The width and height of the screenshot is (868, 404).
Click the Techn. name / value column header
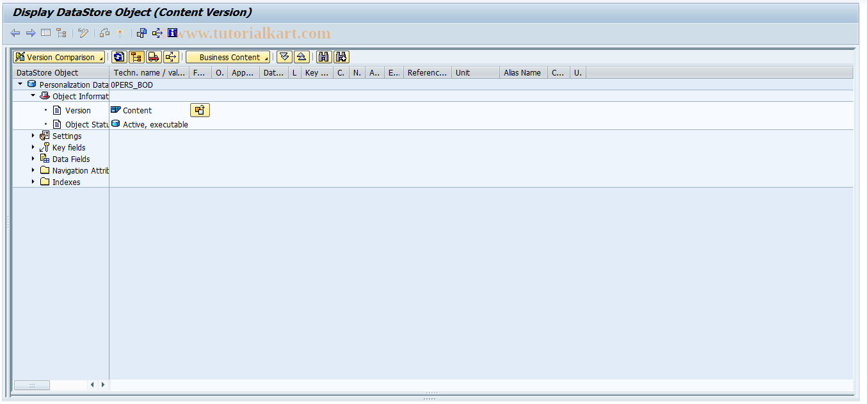coord(149,72)
